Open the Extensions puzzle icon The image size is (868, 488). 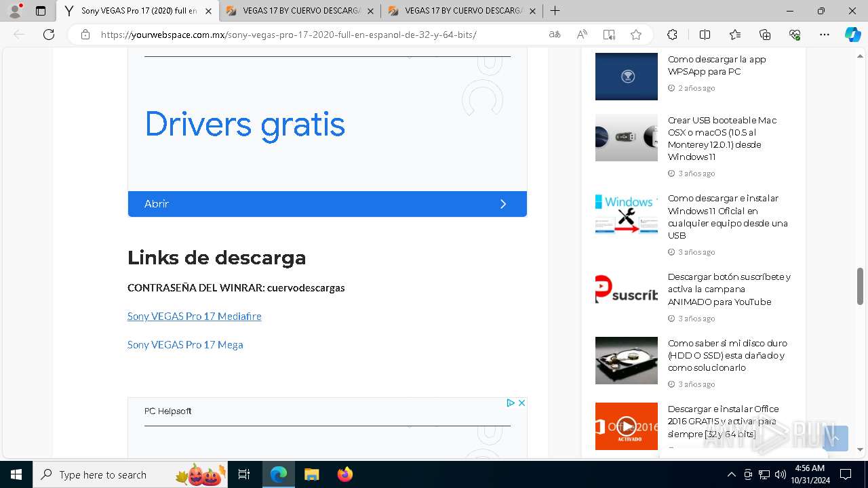[672, 35]
